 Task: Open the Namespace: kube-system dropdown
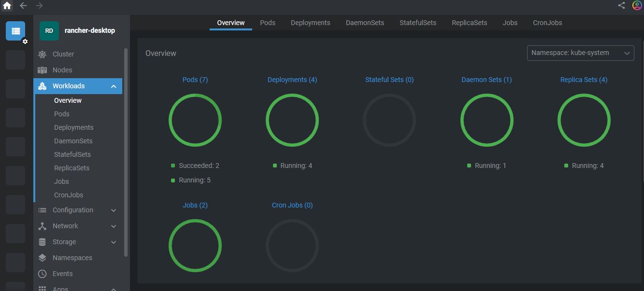(x=580, y=53)
